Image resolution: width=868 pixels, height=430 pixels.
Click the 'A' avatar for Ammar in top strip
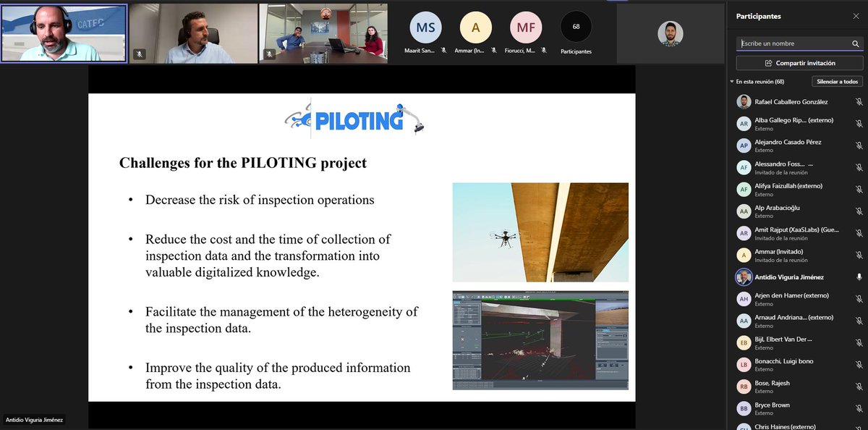pyautogui.click(x=475, y=28)
